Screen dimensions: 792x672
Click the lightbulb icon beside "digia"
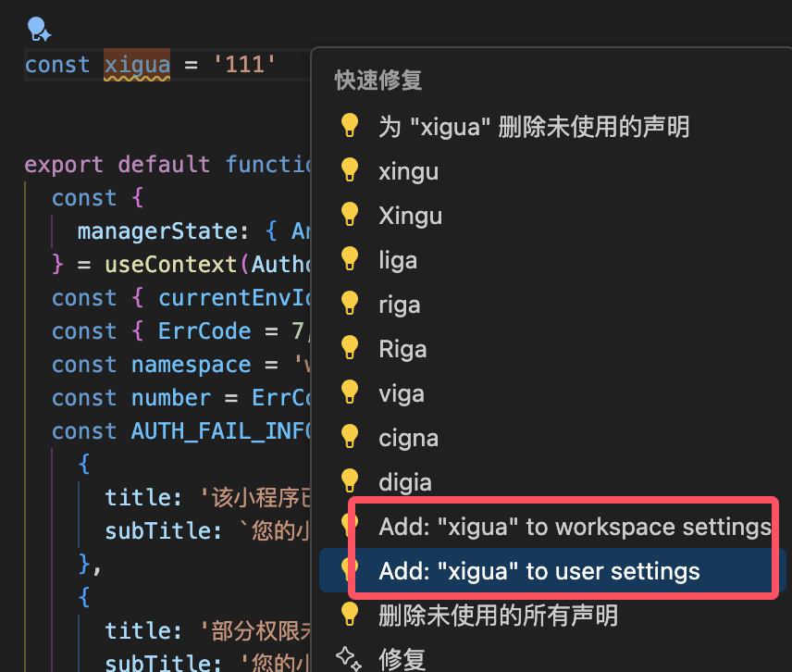click(x=350, y=481)
